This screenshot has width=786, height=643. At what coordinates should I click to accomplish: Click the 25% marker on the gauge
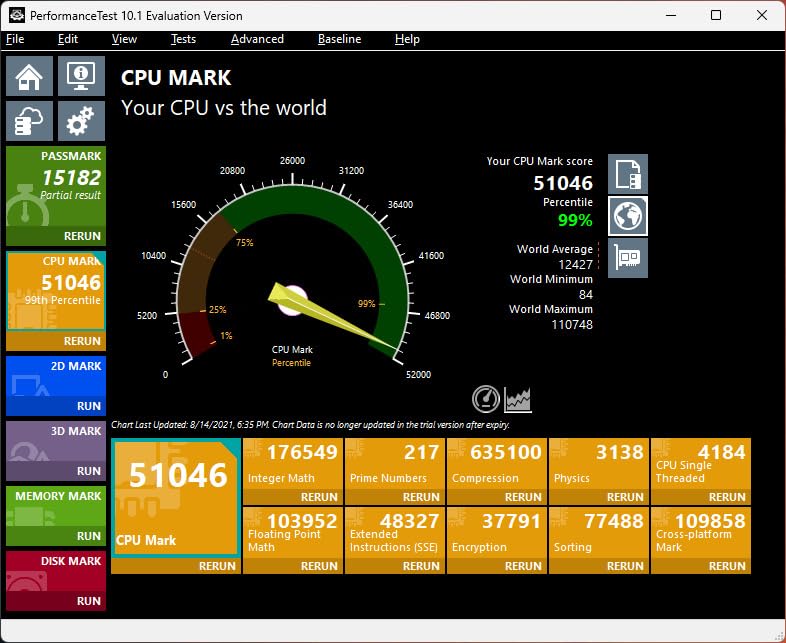[x=218, y=310]
